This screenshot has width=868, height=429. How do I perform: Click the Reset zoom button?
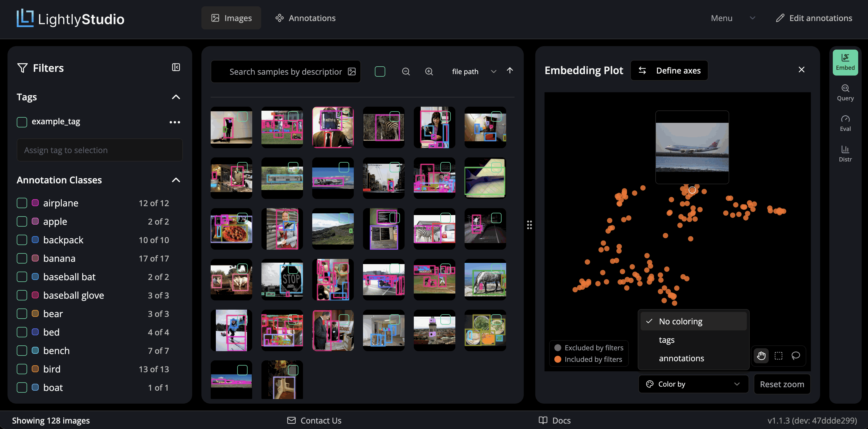point(782,384)
